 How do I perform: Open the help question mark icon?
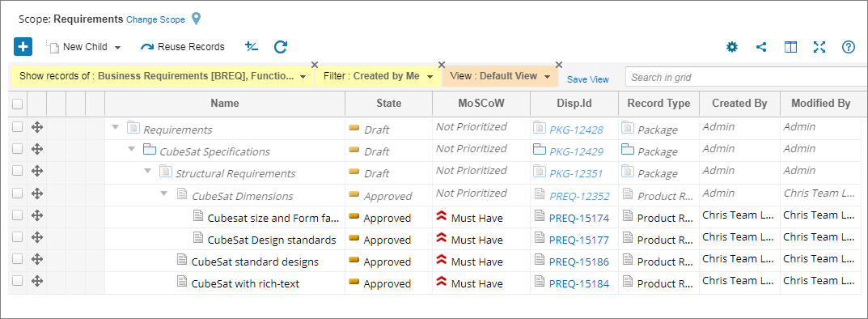(x=849, y=47)
